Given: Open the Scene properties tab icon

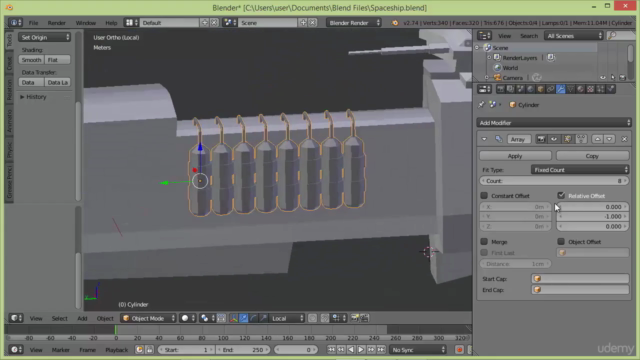Looking at the screenshot, I should coord(520,89).
